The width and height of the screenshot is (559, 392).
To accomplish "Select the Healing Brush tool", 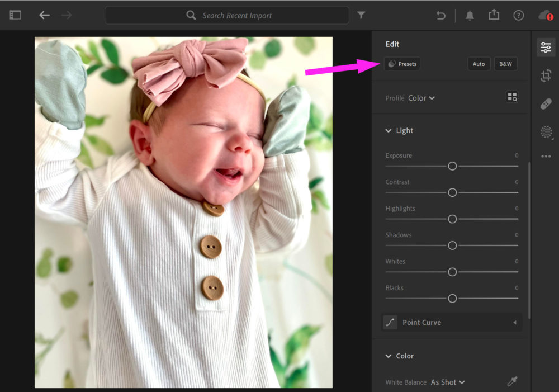I will click(546, 104).
